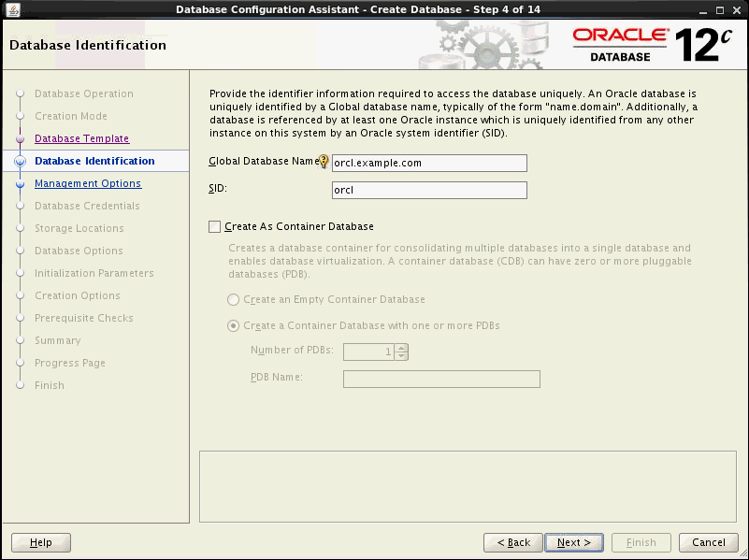Select Database Identification step in sidebar
The image size is (749, 560).
(x=94, y=161)
